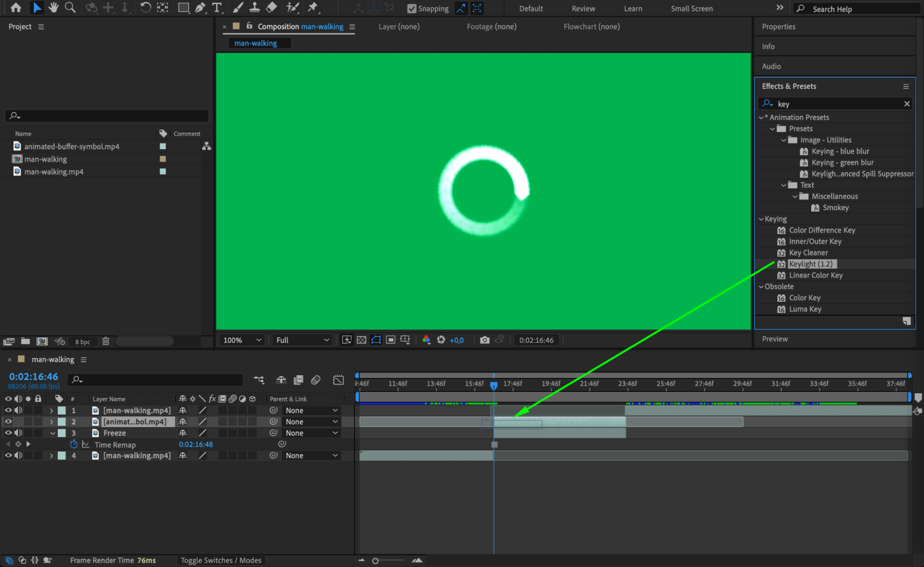Screen dimensions: 924x567
Task: Toggle transparency grid in viewer
Action: click(361, 340)
